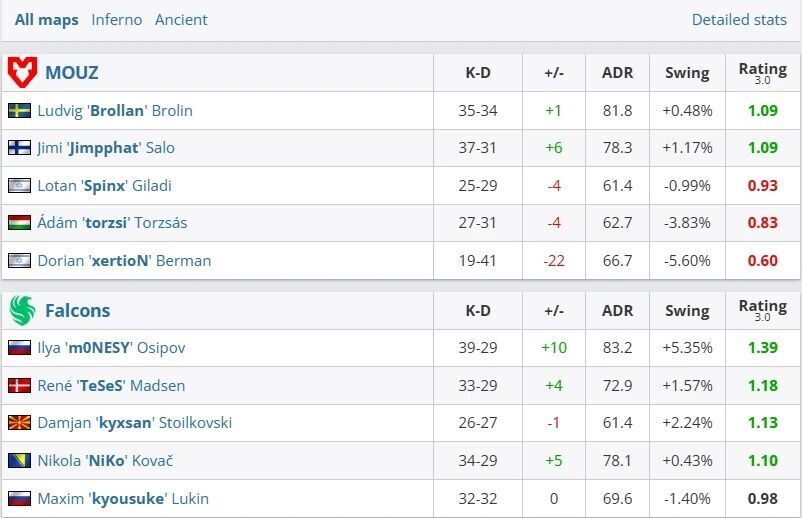Screen dimensions: 802x518
Task: Click the Falcons team logo icon
Action: click(22, 310)
